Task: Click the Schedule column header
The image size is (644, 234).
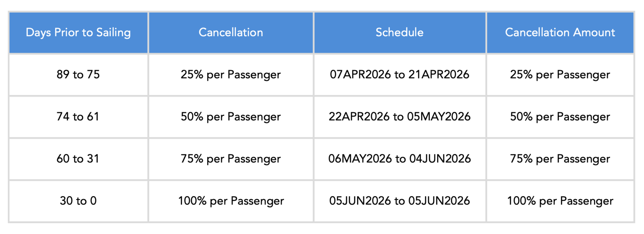Action: [x=400, y=33]
